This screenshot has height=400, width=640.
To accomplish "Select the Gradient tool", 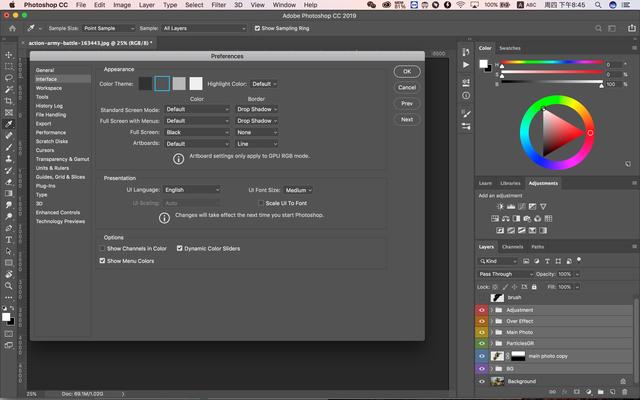I will pyautogui.click(x=9, y=193).
